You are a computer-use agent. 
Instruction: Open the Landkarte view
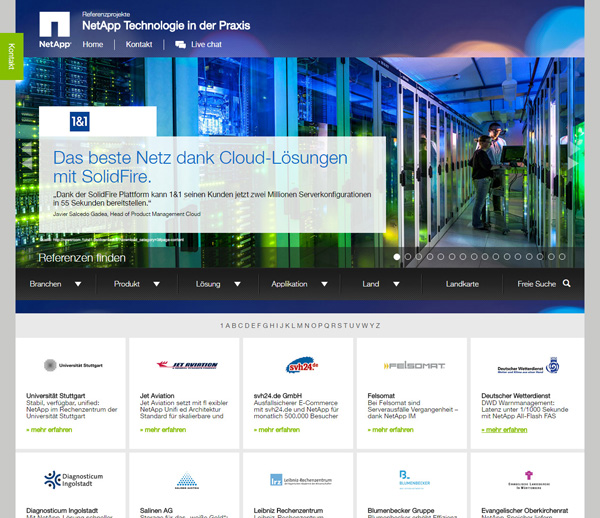(x=462, y=284)
